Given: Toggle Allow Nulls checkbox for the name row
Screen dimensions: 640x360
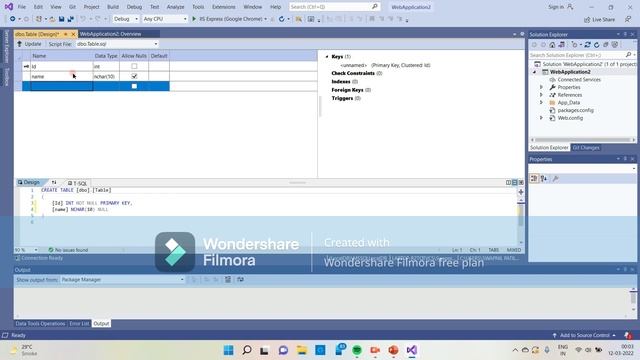Looking at the screenshot, I should pos(134,76).
